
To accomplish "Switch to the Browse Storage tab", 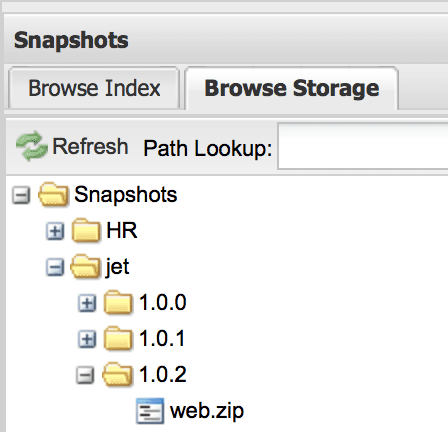I will click(292, 88).
